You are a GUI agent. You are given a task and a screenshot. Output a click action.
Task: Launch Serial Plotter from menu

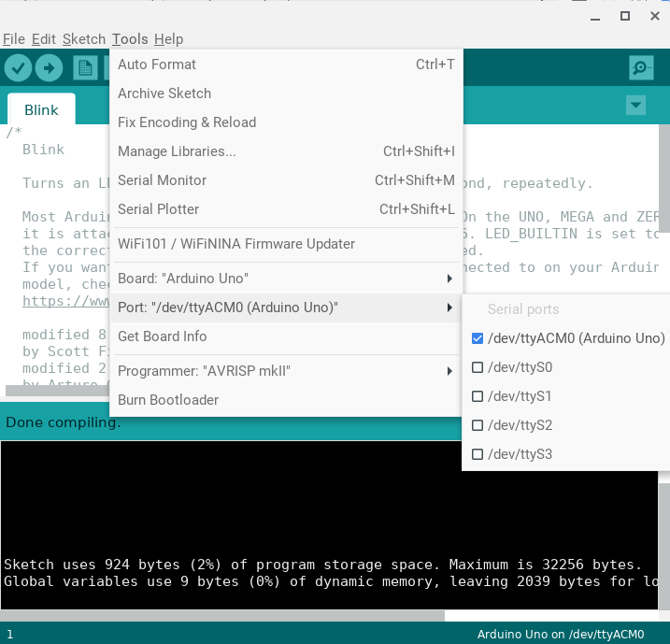[x=286, y=209]
